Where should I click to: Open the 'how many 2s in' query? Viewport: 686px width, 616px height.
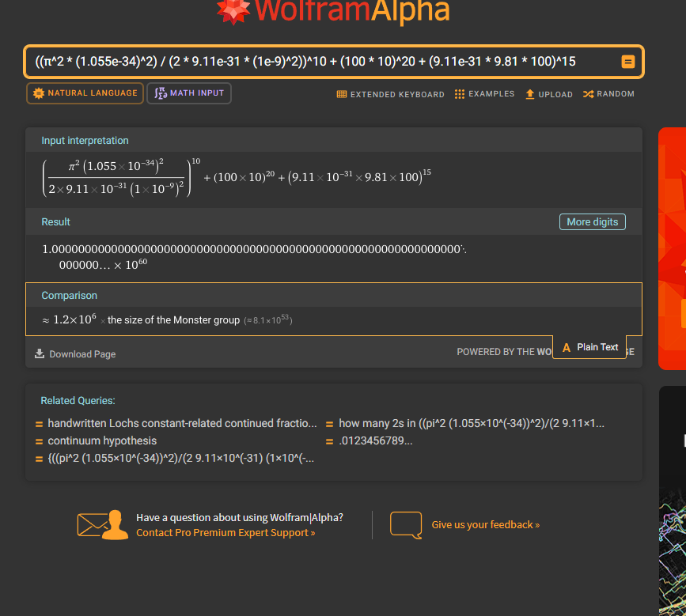pos(471,423)
